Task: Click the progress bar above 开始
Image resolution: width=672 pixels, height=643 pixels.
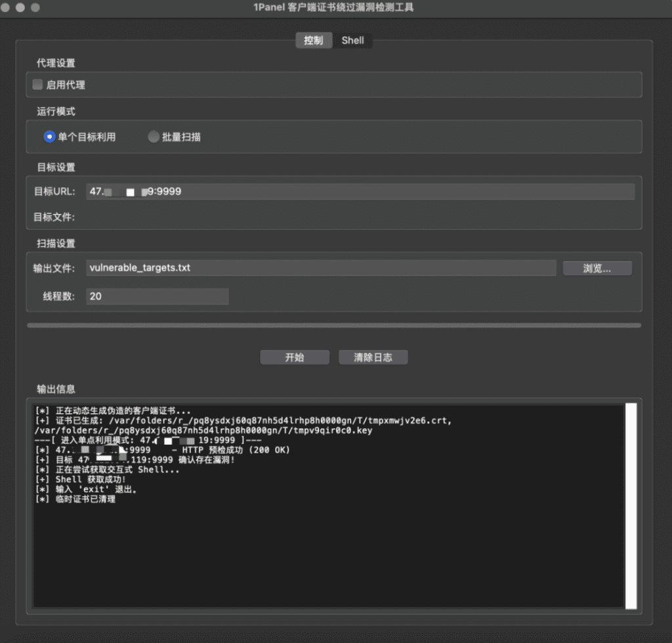Action: [334, 325]
